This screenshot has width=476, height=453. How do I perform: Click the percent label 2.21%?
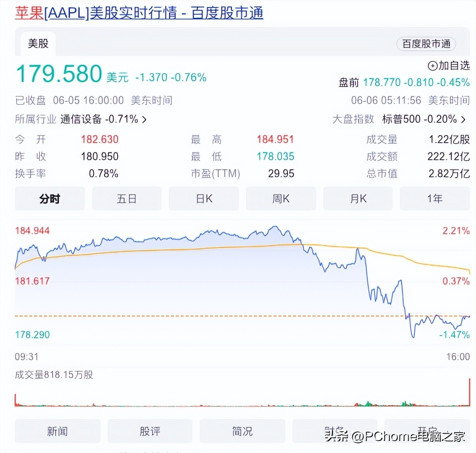pos(456,231)
